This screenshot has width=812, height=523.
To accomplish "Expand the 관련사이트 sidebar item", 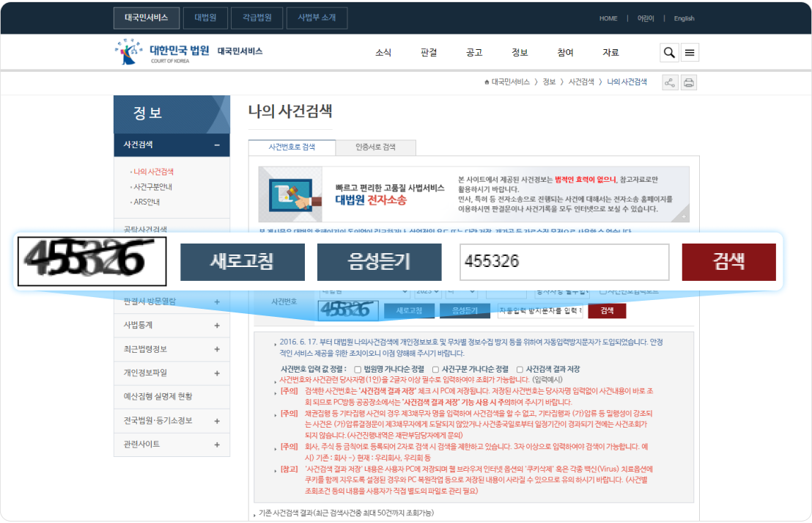I will point(217,445).
